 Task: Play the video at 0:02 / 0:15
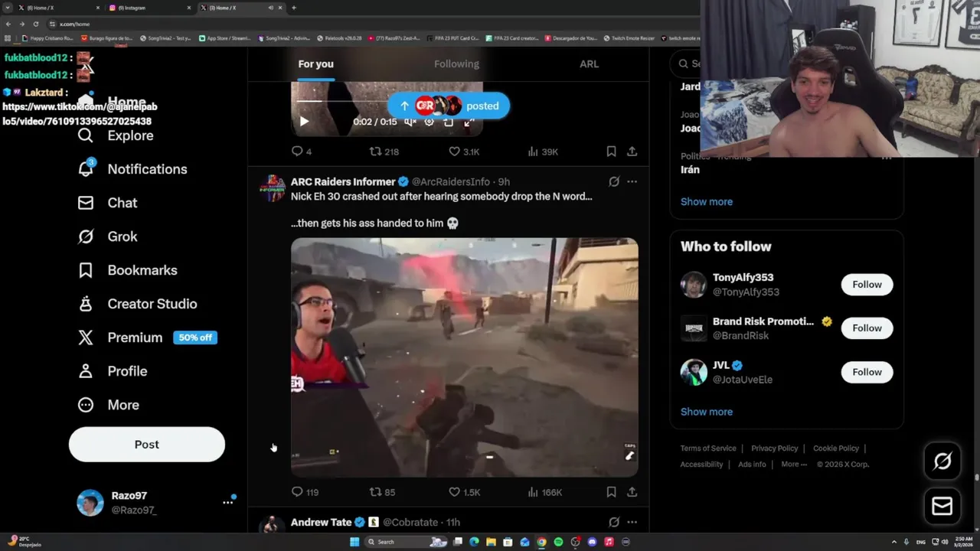(304, 121)
